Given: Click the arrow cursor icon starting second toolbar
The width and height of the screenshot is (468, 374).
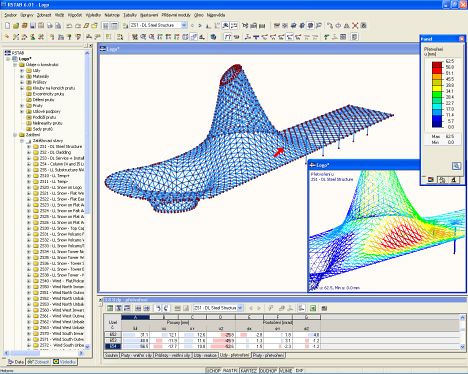Looking at the screenshot, I should 7,37.
